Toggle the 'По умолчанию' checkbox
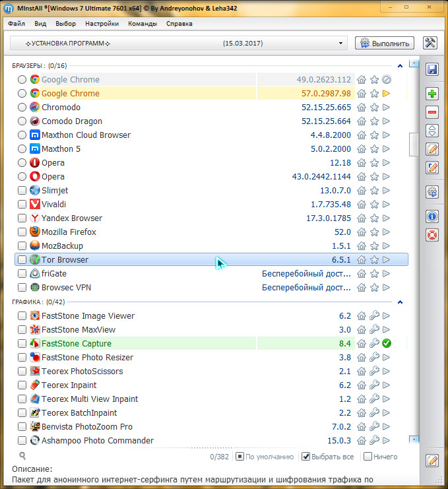Screen dimensions: 448x489 (x=240, y=457)
